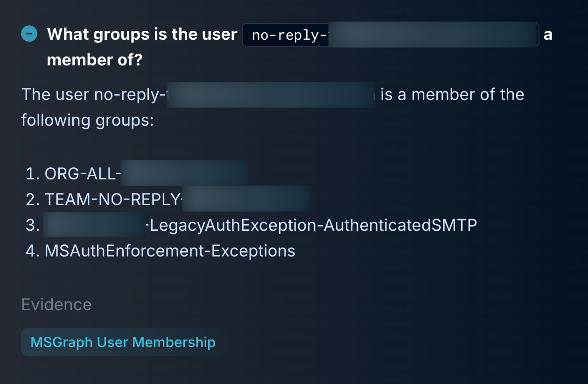Viewport: 588px width, 384px height.
Task: Click the 'following groups:' text
Action: 87,121
